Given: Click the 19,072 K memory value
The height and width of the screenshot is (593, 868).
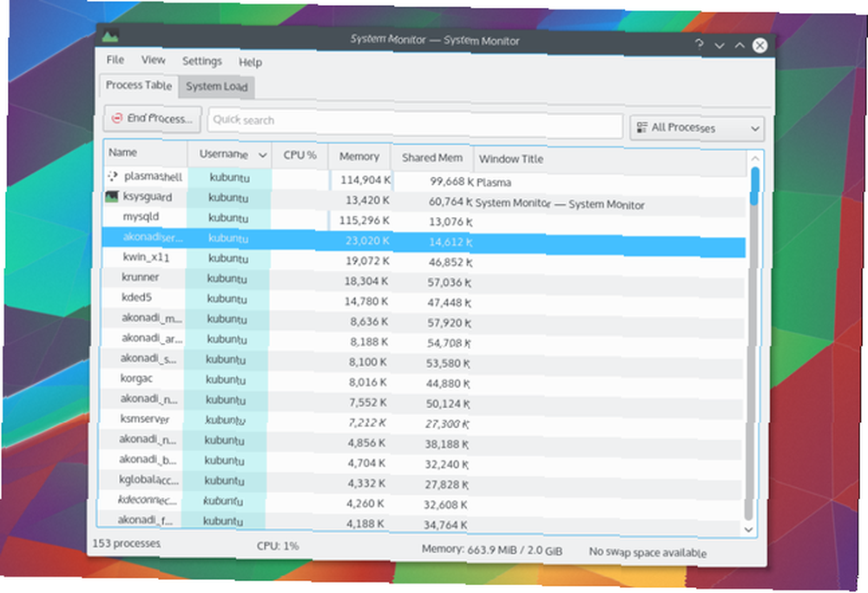Looking at the screenshot, I should tap(366, 260).
